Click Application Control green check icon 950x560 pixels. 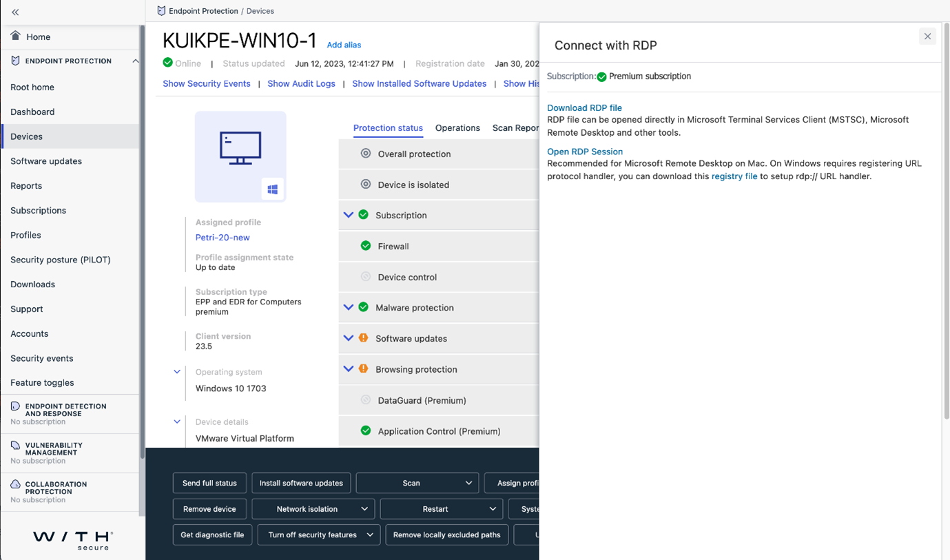366,431
